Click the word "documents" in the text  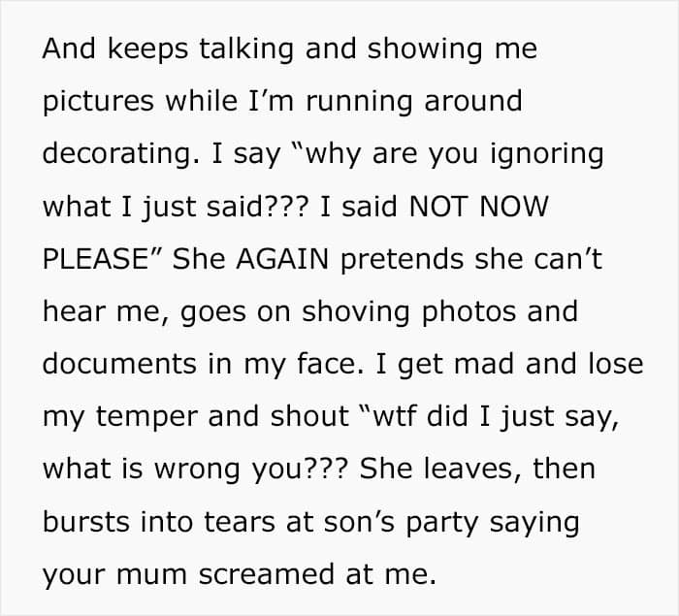coord(119,363)
